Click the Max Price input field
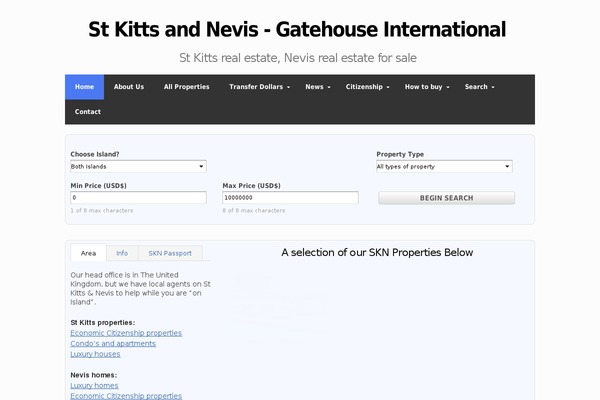Viewport: 600px width, 400px height. (290, 198)
